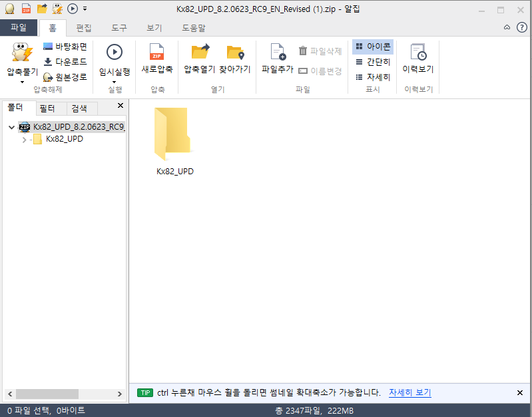
Task: Click quick-access extract mascot icon
Action: pos(57,9)
